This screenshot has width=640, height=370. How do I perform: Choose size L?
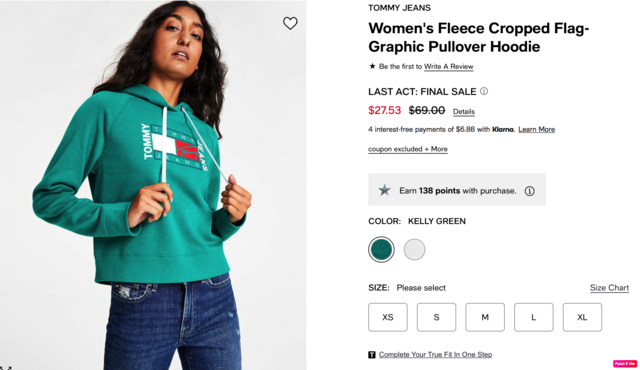[x=533, y=317]
